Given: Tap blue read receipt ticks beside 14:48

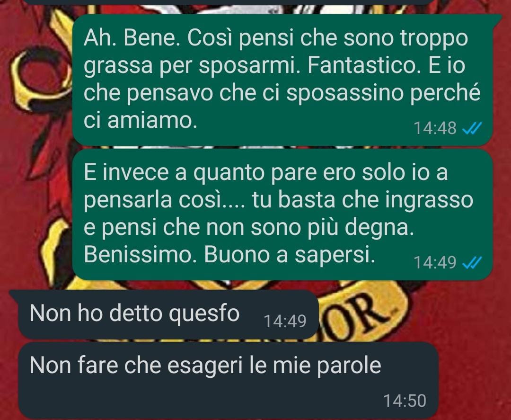Looking at the screenshot, I should click(x=472, y=128).
